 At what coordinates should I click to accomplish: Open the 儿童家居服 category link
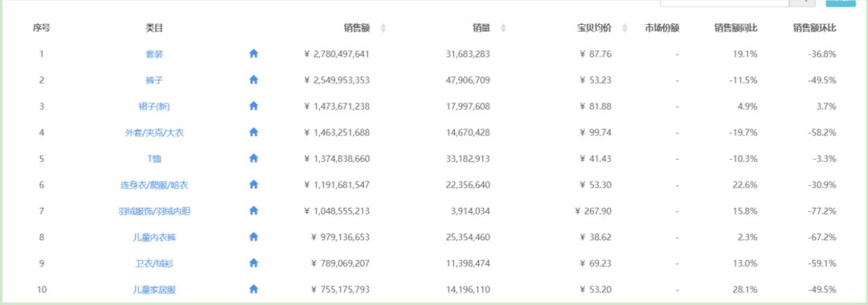click(x=154, y=290)
